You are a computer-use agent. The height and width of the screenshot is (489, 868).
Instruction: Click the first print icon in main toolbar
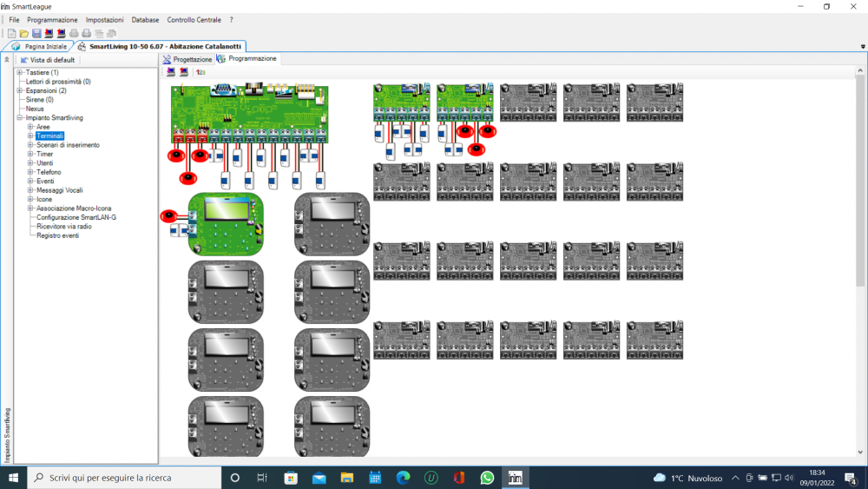[x=74, y=33]
